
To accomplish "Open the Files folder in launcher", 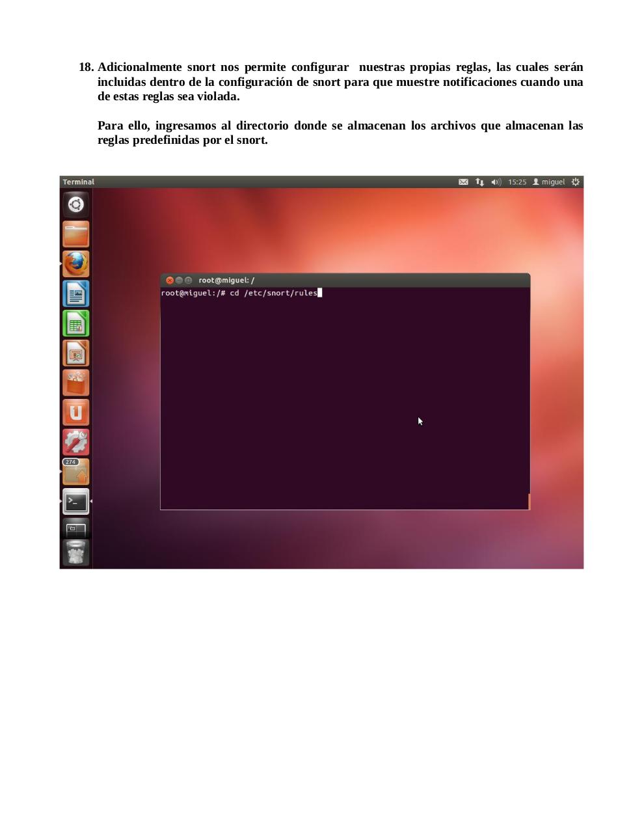I will (x=75, y=234).
